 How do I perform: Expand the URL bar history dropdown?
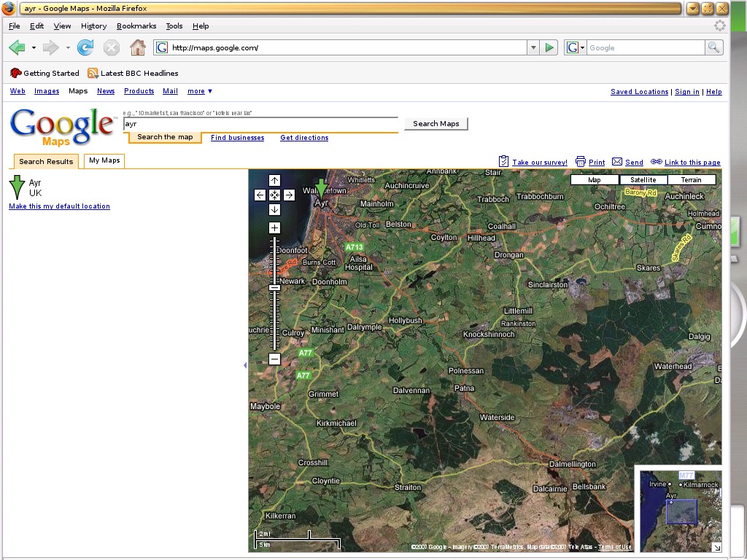click(533, 48)
